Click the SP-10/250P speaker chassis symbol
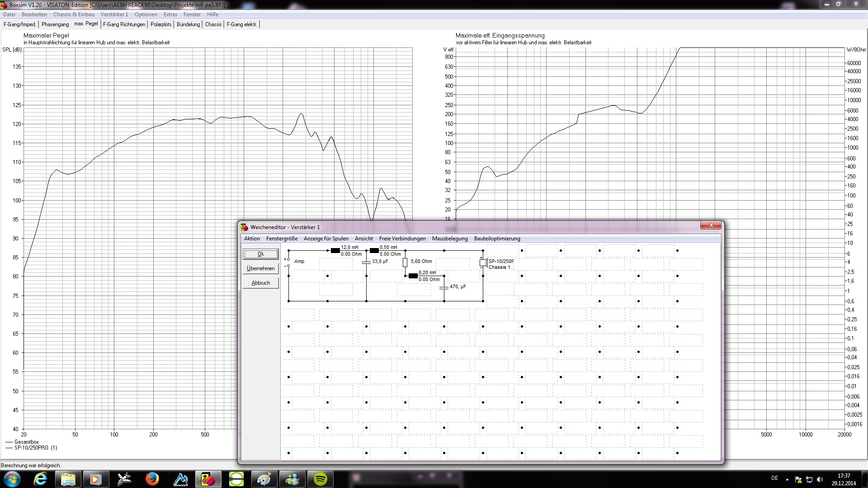The height and width of the screenshot is (488, 868). click(483, 263)
